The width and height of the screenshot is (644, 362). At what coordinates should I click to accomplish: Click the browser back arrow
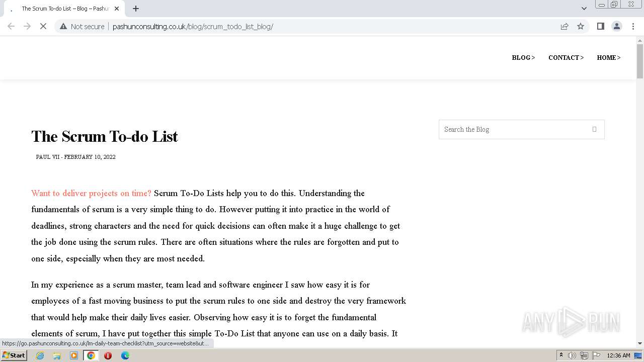(x=11, y=26)
